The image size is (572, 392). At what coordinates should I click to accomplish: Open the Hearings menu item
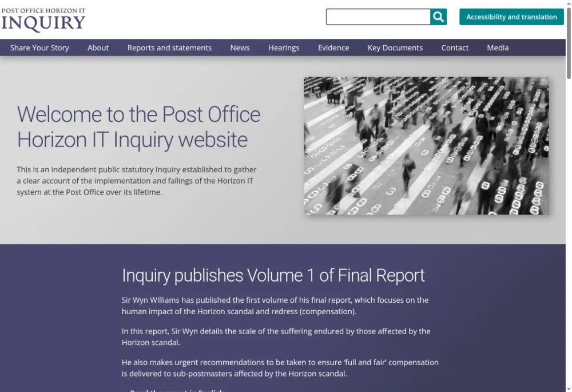(x=284, y=48)
